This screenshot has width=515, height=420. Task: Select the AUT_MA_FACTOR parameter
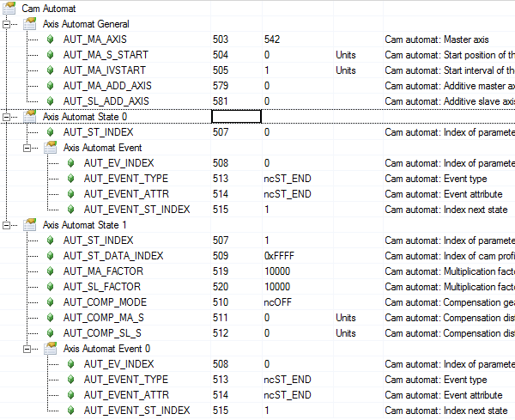(103, 271)
